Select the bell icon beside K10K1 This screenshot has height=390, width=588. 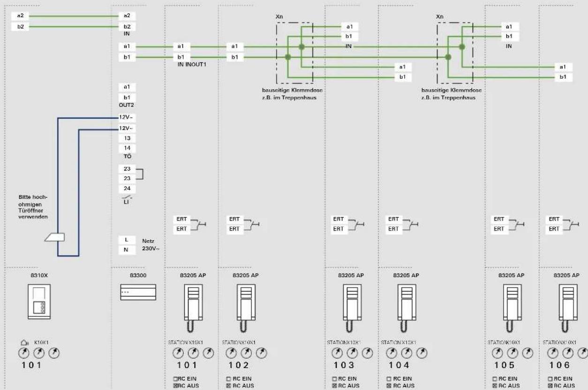pos(24,344)
